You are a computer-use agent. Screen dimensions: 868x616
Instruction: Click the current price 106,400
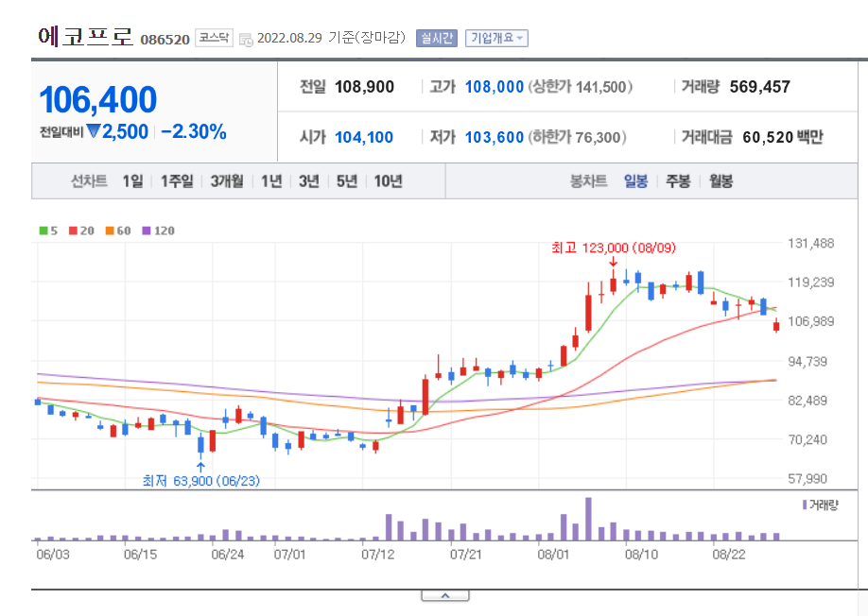coord(98,99)
